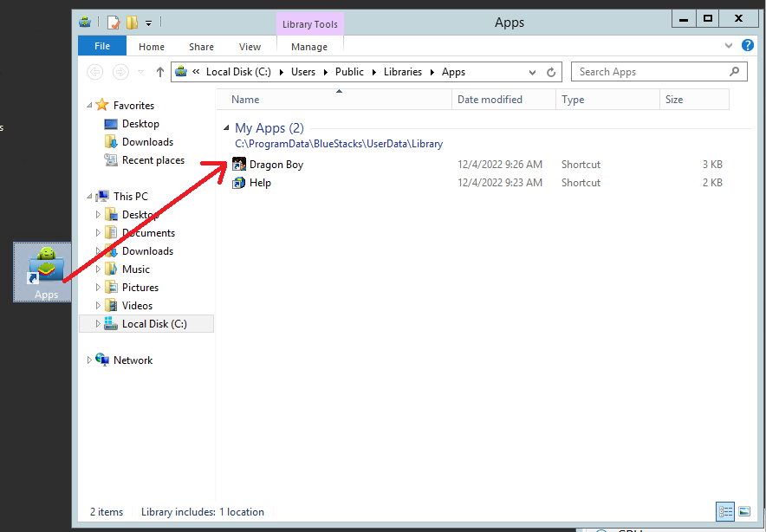This screenshot has height=532, width=766.
Task: Open the recent locations dropdown arrow
Action: pos(140,72)
